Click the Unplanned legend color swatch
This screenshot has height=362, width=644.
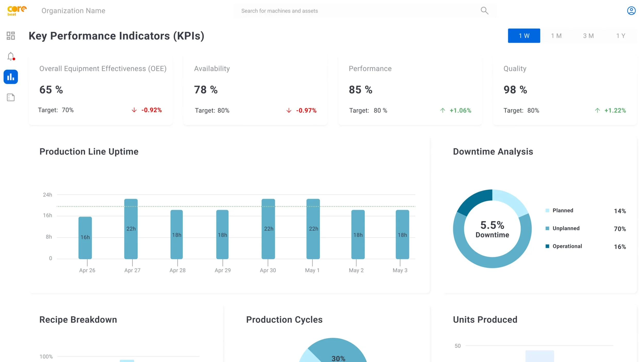tap(547, 228)
